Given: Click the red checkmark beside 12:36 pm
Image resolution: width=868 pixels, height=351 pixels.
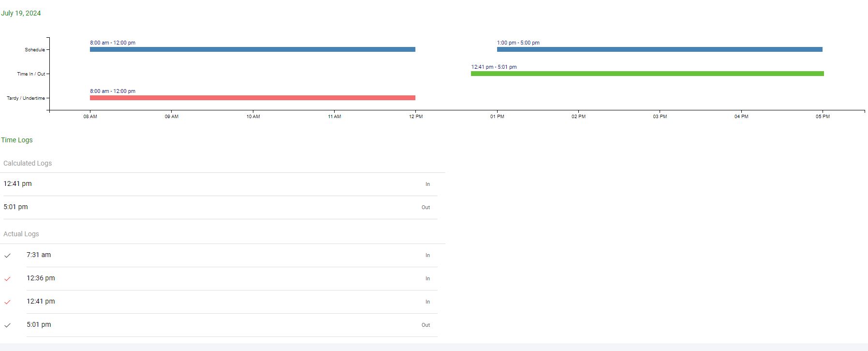Looking at the screenshot, I should pos(7,279).
